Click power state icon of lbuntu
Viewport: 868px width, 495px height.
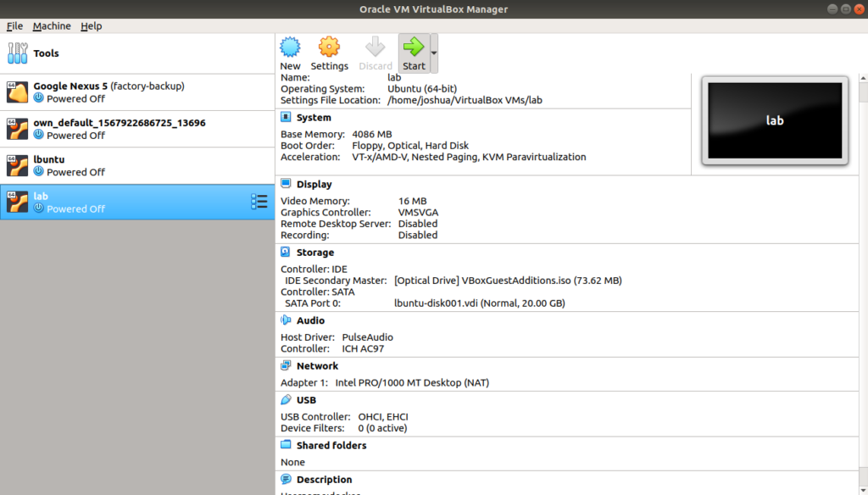click(x=38, y=172)
